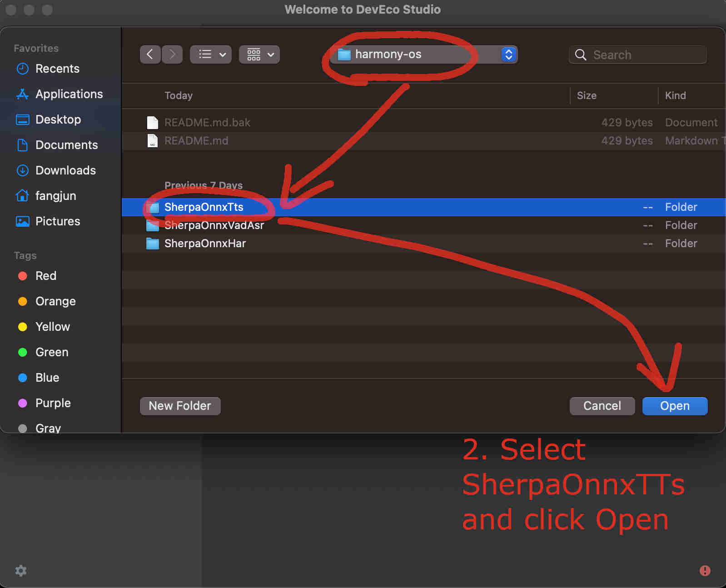Click the New Folder button

[180, 406]
